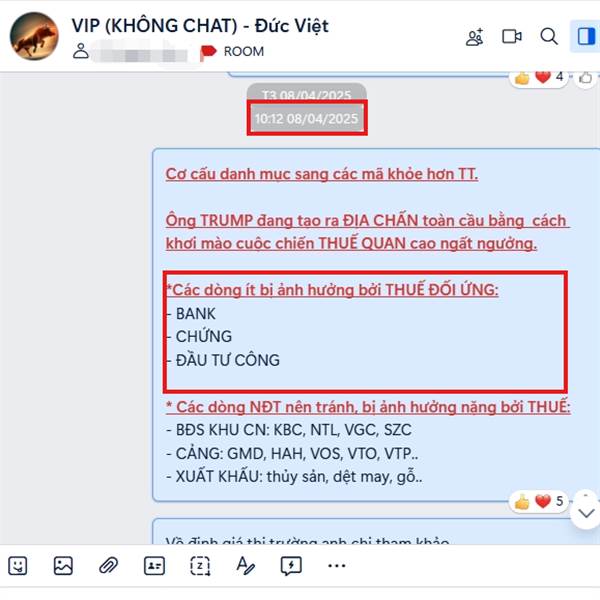View reactions on the Trump tariff message

tap(538, 501)
